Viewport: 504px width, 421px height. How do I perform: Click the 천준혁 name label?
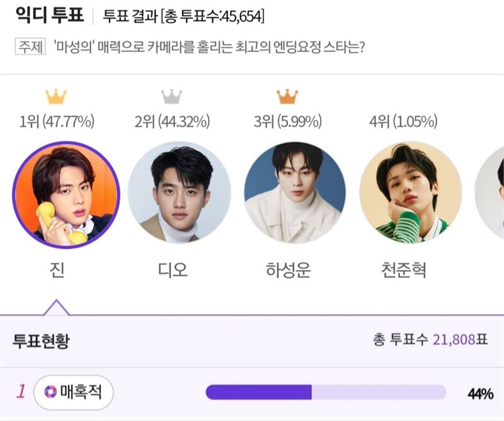404,270
